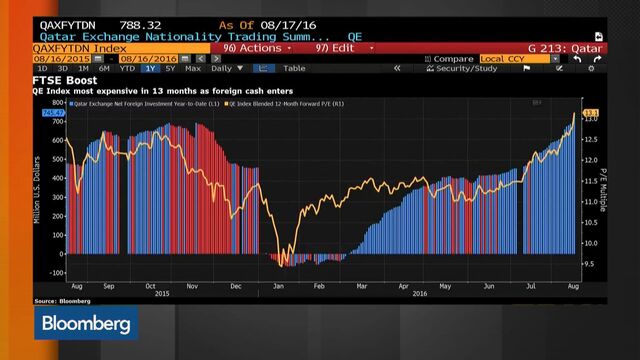Open the 97) Edit menu
This screenshot has width=640, height=360.
coord(344,48)
